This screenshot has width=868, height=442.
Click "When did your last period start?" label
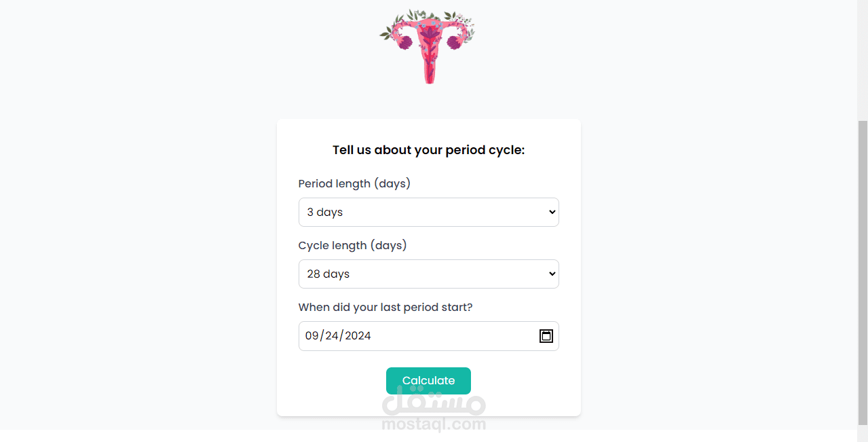[x=385, y=308]
